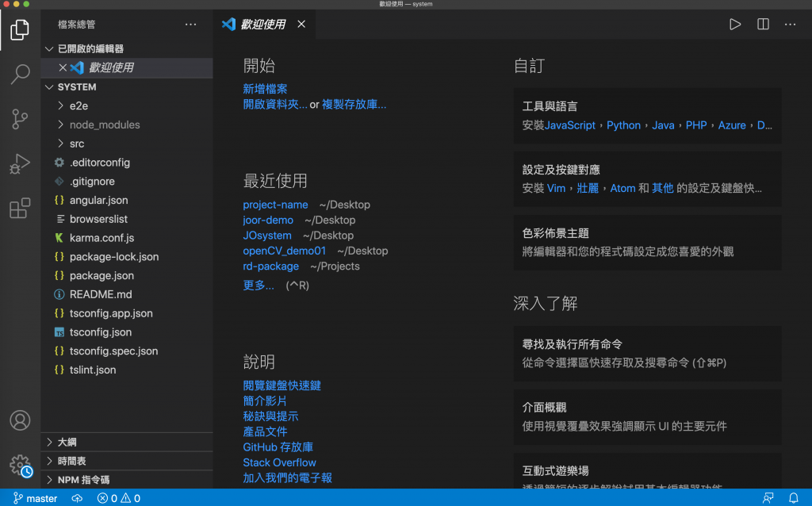Open notifications bell in status bar
Image resolution: width=812 pixels, height=506 pixels.
pos(793,498)
